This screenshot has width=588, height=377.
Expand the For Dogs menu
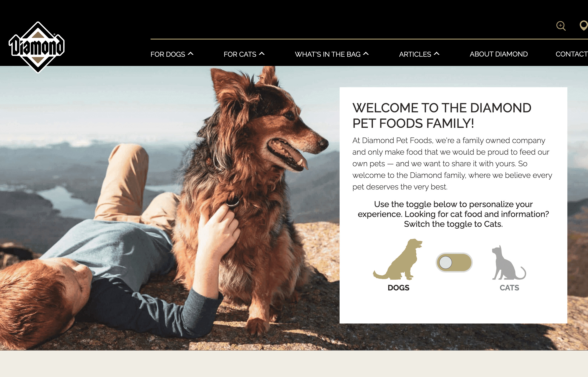tap(172, 54)
